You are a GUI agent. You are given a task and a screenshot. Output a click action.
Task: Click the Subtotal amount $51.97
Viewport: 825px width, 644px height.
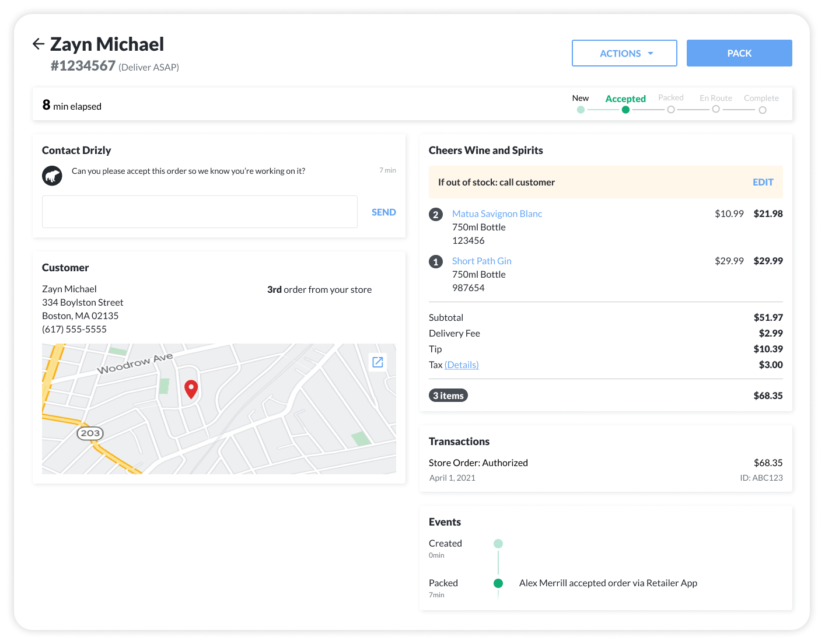pyautogui.click(x=768, y=317)
